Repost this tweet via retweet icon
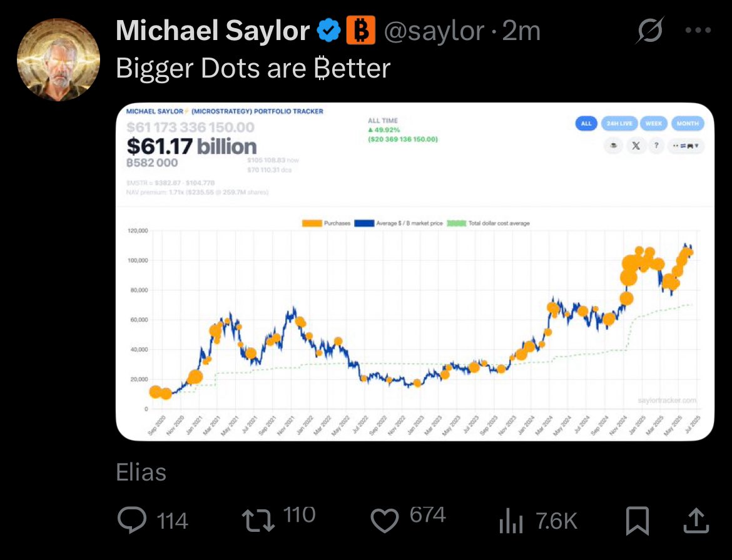Image resolution: width=732 pixels, height=560 pixels. [258, 521]
